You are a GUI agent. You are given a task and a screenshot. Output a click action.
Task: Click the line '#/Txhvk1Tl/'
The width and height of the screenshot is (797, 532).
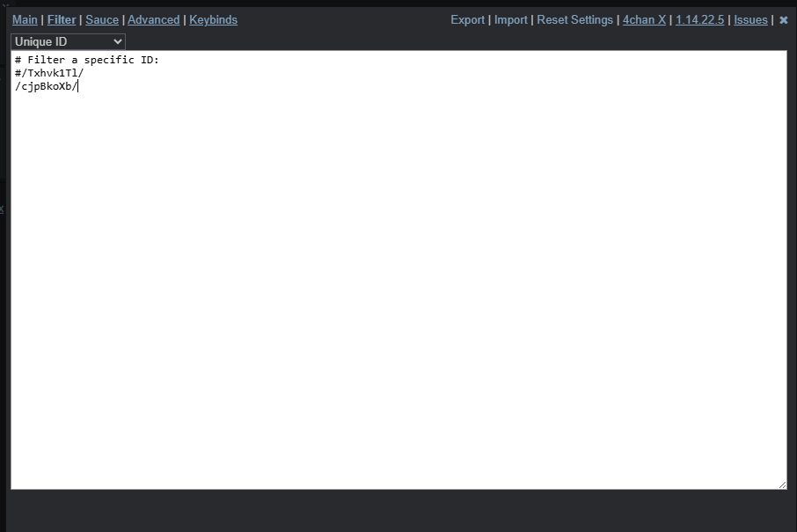[x=49, y=73]
